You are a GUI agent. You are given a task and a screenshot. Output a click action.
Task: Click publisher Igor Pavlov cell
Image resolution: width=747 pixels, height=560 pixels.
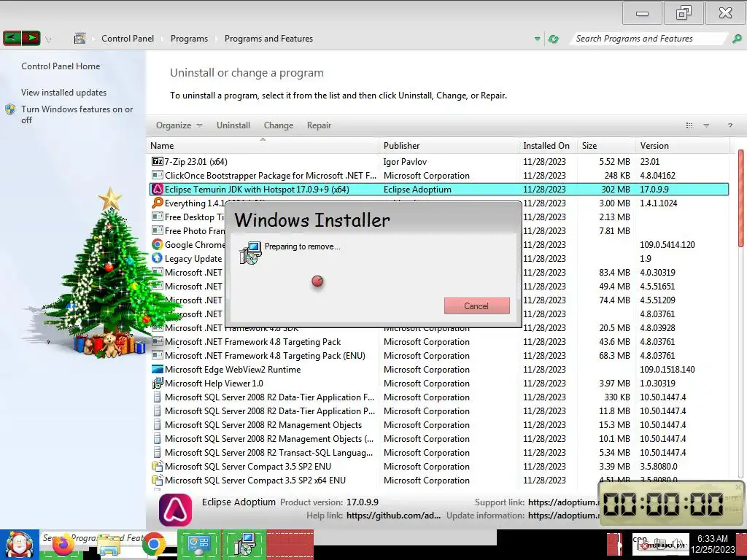405,161
